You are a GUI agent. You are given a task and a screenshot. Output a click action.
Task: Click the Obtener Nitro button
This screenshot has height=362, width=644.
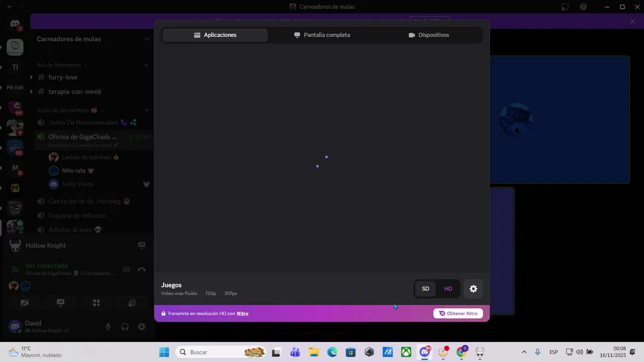(x=458, y=313)
